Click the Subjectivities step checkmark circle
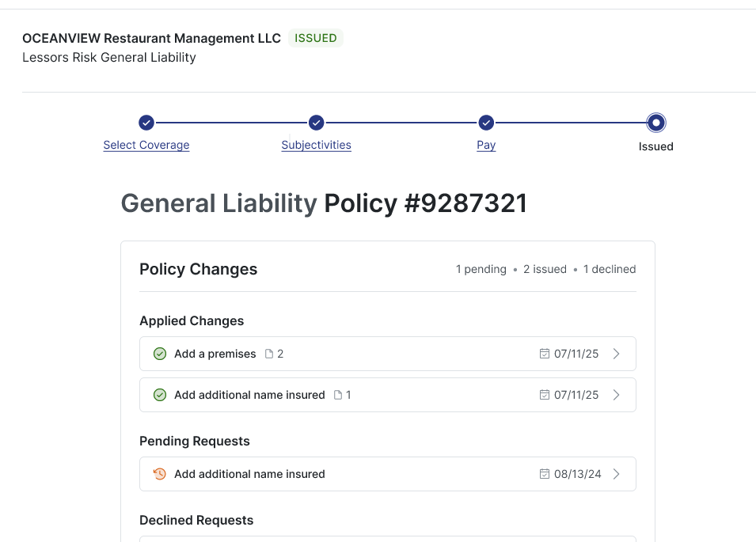This screenshot has height=542, width=756. pos(317,123)
